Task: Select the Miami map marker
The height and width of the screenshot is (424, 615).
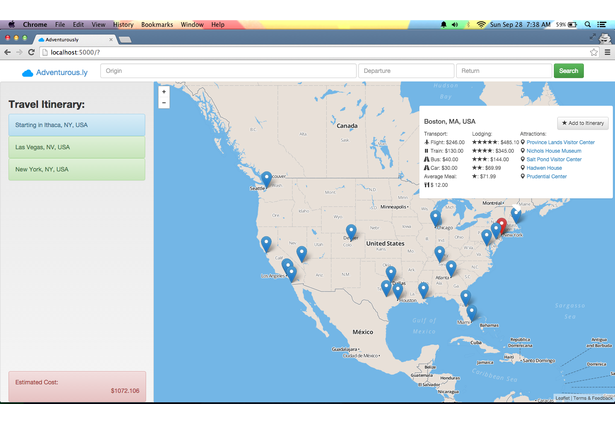Action: (472, 313)
